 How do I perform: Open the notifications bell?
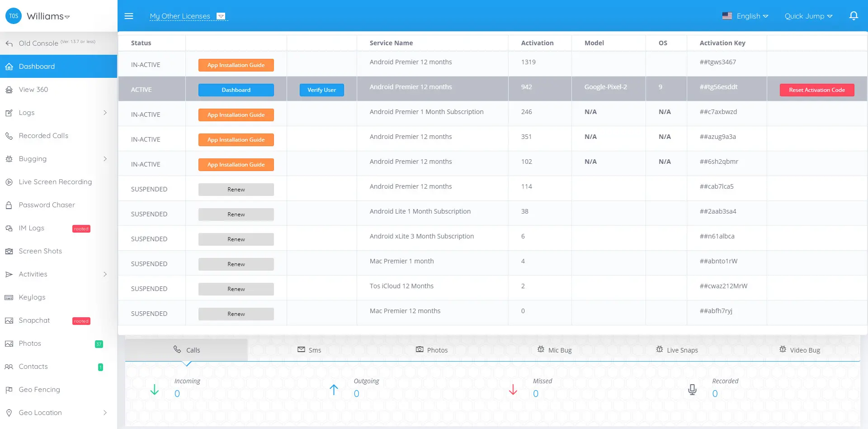click(x=854, y=15)
